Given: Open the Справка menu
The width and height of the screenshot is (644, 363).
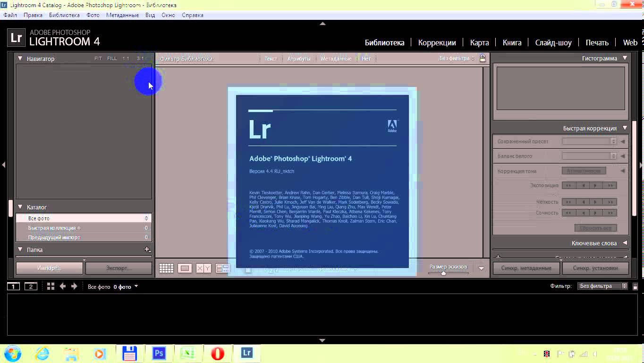Looking at the screenshot, I should [193, 15].
